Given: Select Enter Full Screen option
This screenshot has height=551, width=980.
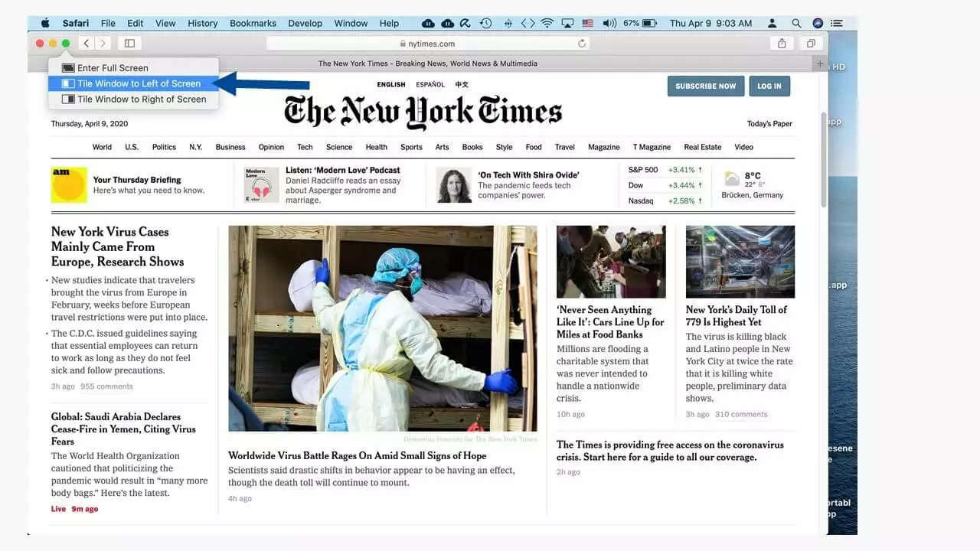Looking at the screenshot, I should click(133, 68).
